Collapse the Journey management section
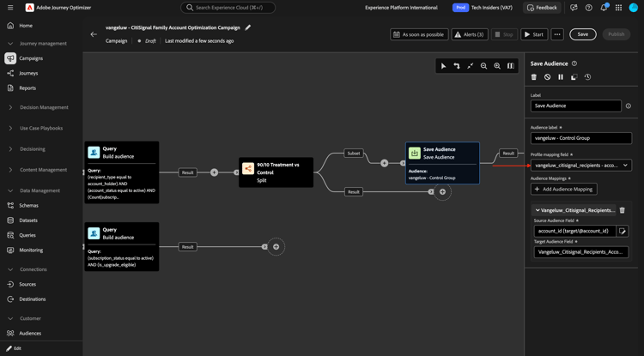 coord(10,44)
